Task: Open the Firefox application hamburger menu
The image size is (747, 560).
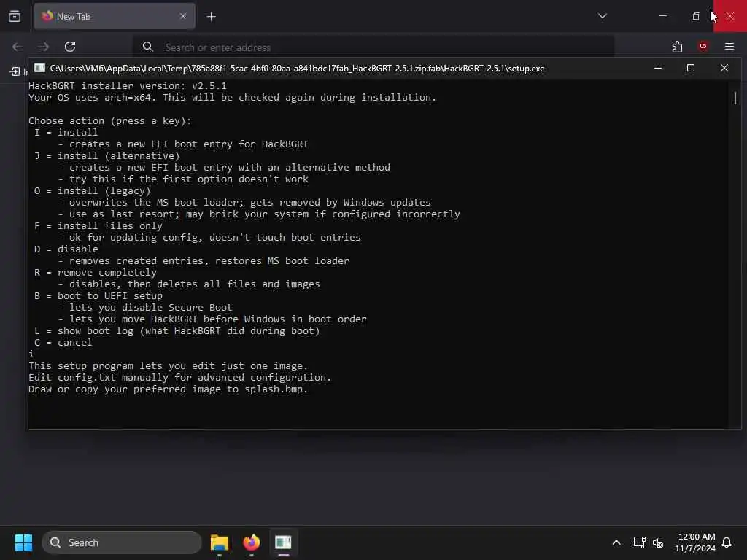Action: click(x=729, y=47)
